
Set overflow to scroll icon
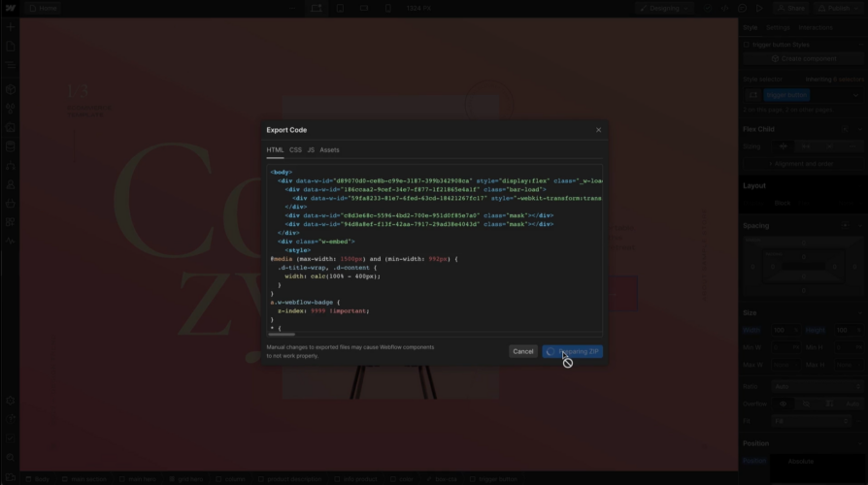pos(829,404)
